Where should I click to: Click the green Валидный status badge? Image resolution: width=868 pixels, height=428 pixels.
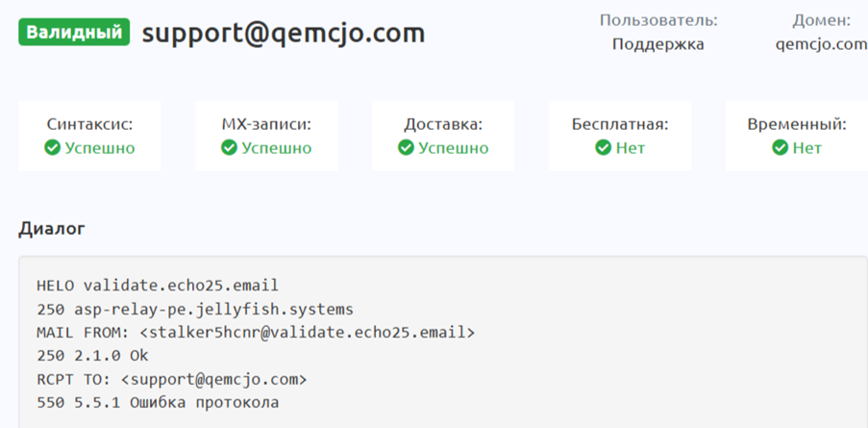tap(73, 33)
